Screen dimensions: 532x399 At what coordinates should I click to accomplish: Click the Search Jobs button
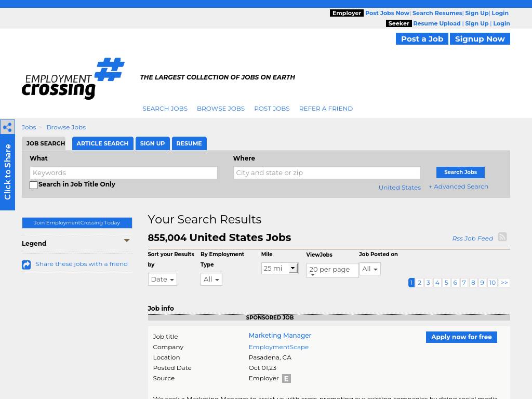(x=460, y=172)
